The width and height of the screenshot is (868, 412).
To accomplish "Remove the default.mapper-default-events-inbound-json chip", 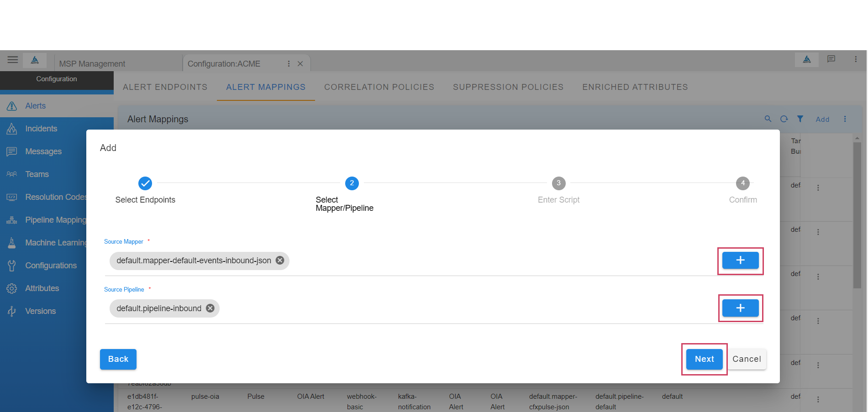I will point(280,261).
